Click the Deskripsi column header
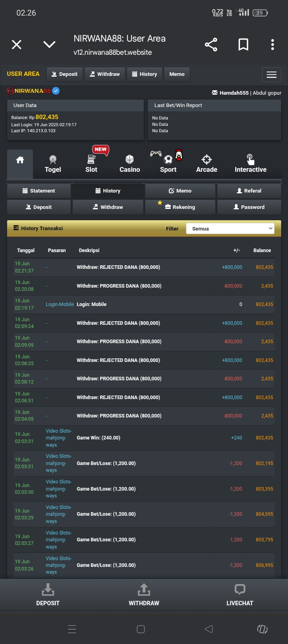This screenshot has width=288, height=644. click(89, 250)
